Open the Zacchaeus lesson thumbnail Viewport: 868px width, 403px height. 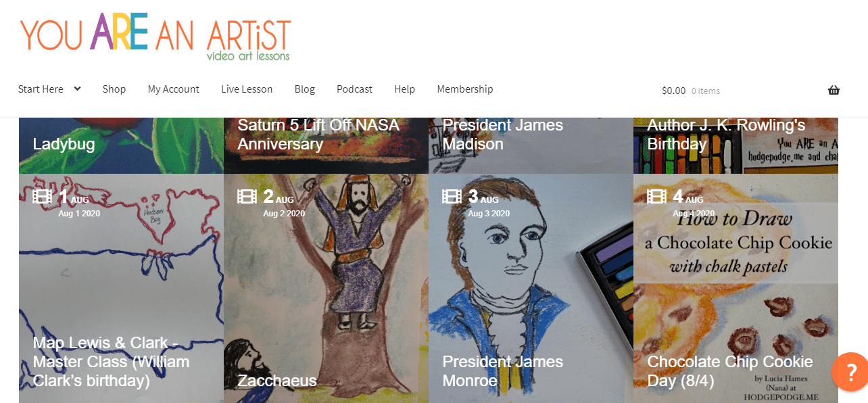pos(326,289)
